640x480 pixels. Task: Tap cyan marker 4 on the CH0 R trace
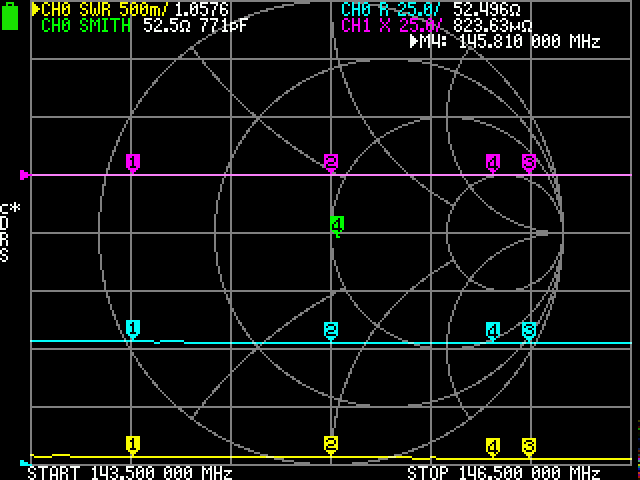tap(492, 329)
